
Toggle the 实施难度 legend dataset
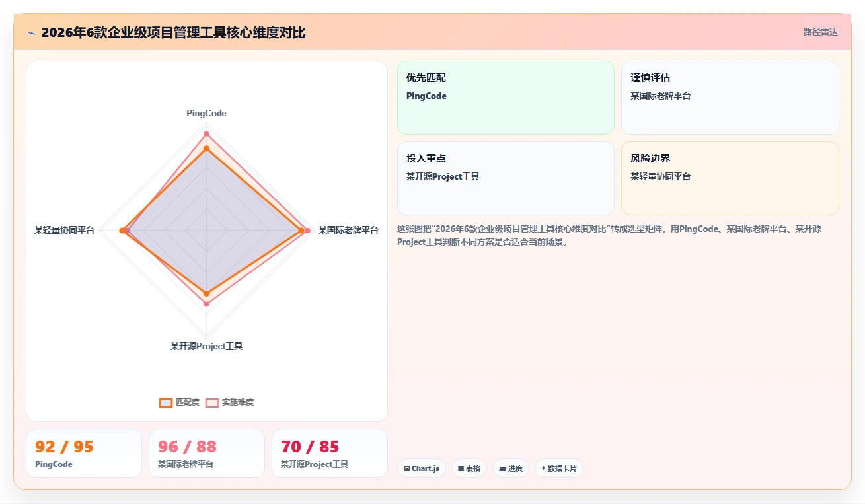click(229, 402)
